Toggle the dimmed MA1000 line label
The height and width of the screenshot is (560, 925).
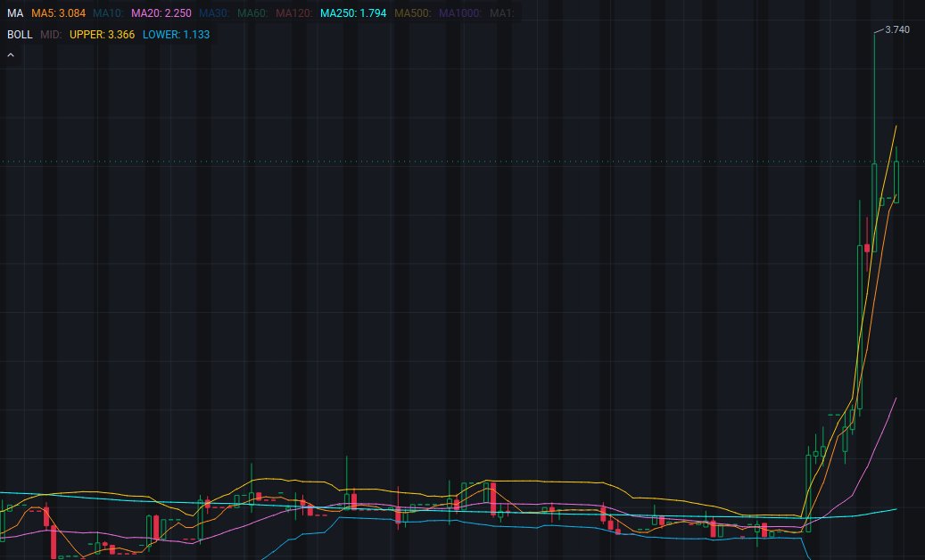460,13
